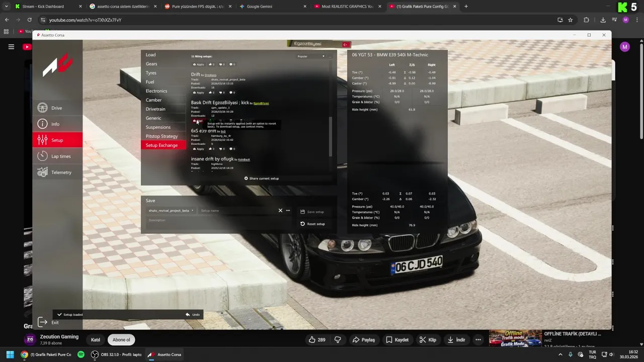Open OBS from the taskbar
Image resolution: width=644 pixels, height=362 pixels.
pos(116,354)
